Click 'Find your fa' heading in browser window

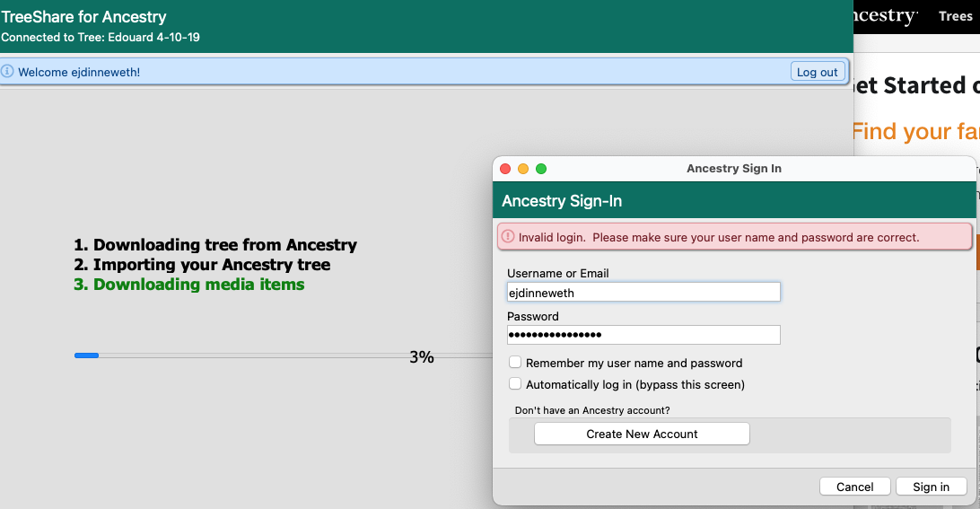tap(915, 131)
